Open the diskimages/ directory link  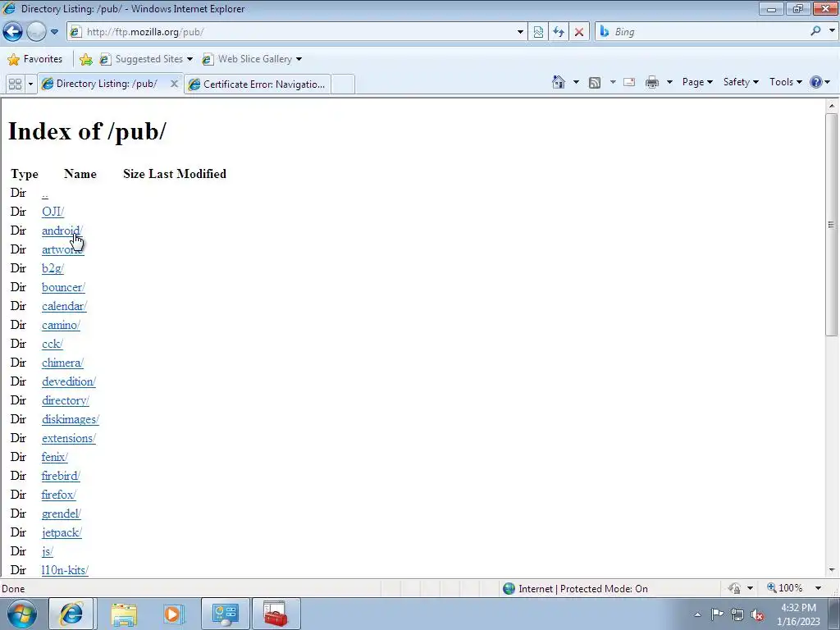[x=71, y=419]
